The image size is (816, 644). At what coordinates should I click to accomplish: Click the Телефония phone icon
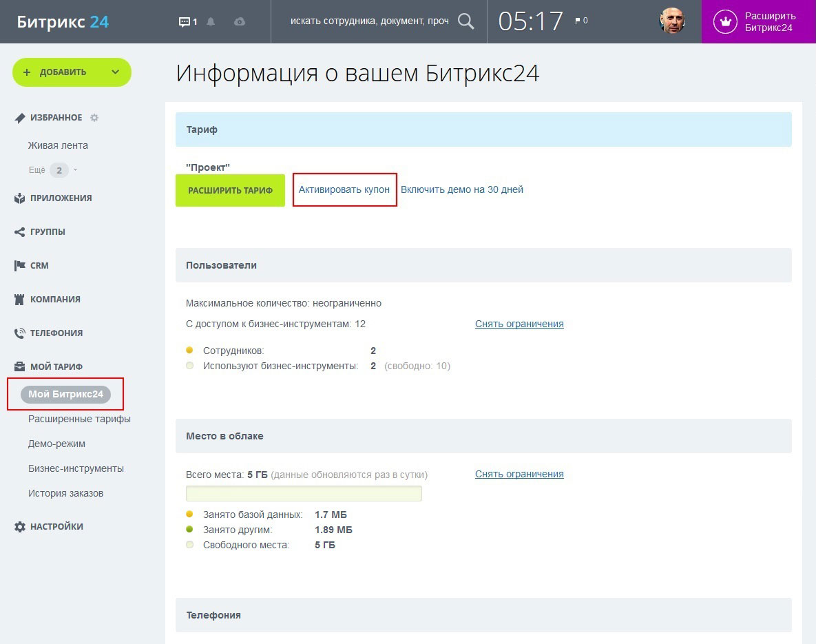pos(20,333)
